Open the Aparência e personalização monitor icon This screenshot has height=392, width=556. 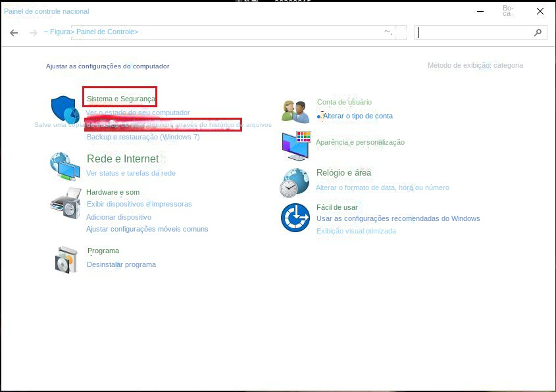pos(297,145)
